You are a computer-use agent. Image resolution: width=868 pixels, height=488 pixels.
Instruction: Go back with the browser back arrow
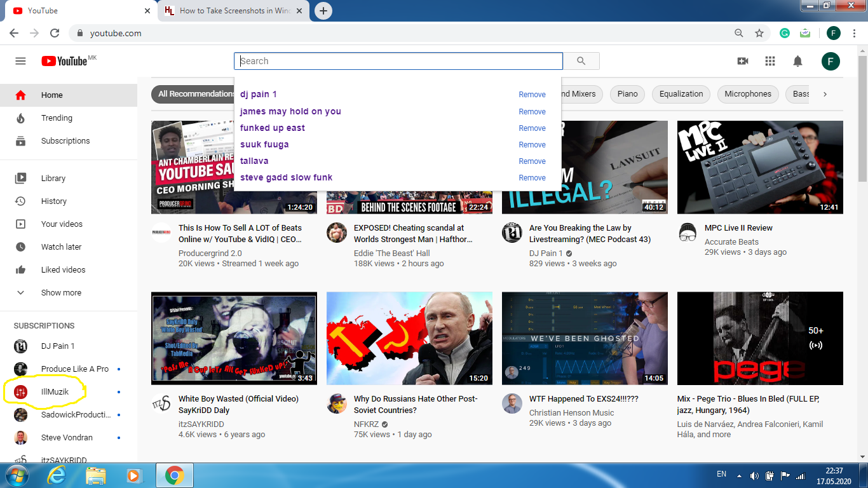coord(14,33)
